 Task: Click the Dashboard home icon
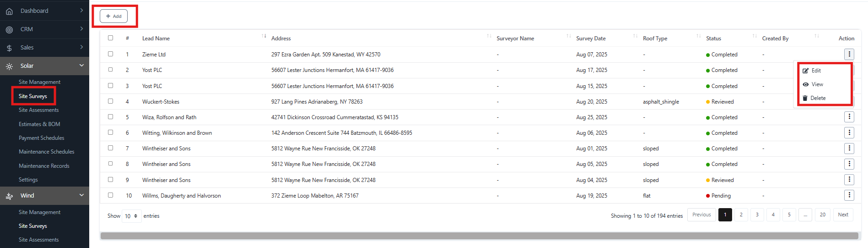click(9, 11)
